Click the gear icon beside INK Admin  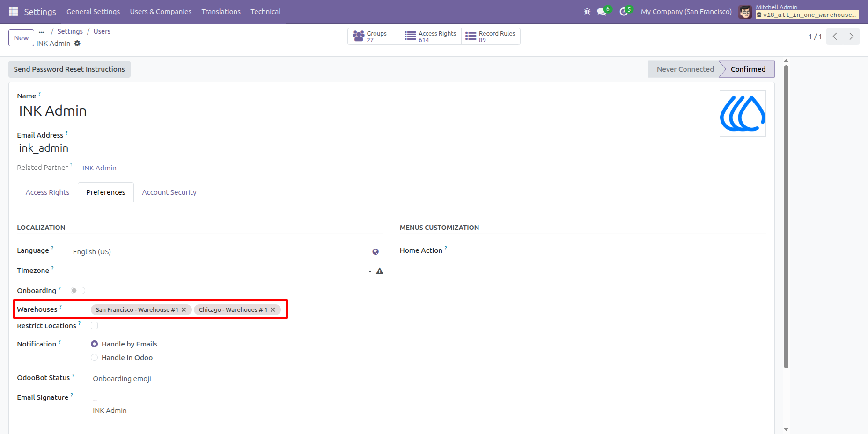point(77,44)
